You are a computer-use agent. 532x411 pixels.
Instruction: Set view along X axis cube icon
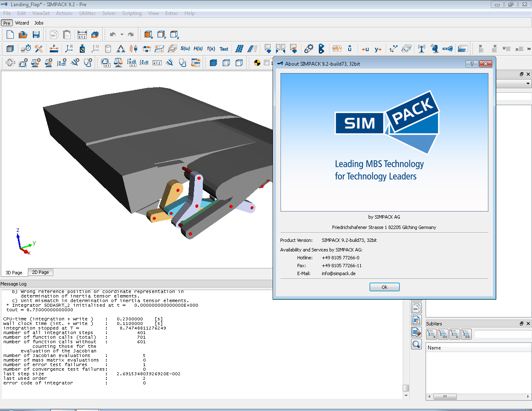148,34
